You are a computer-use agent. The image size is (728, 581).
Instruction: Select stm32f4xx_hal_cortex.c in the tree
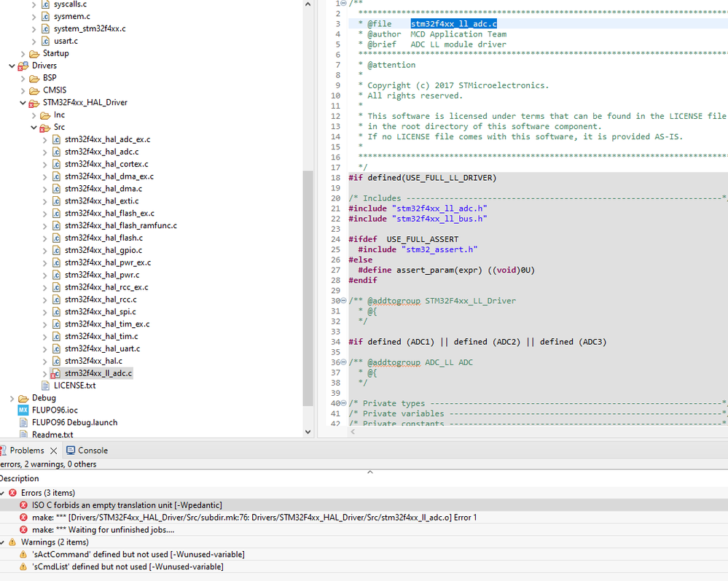[x=106, y=164]
